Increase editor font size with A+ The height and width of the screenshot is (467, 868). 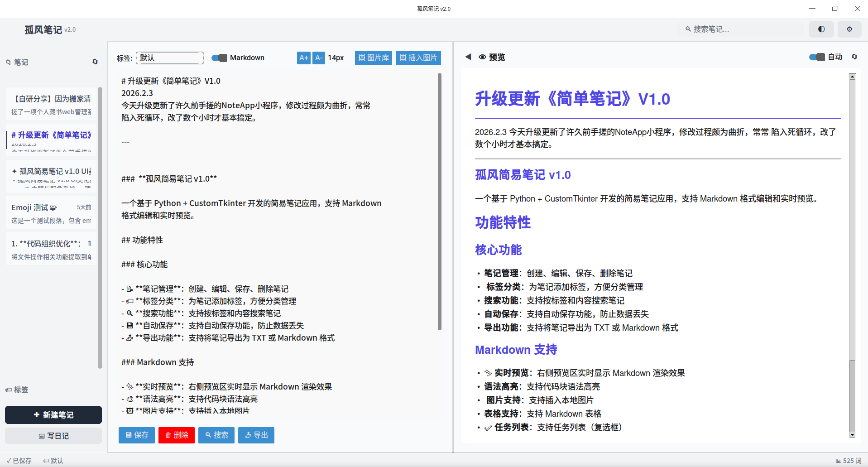(x=303, y=58)
